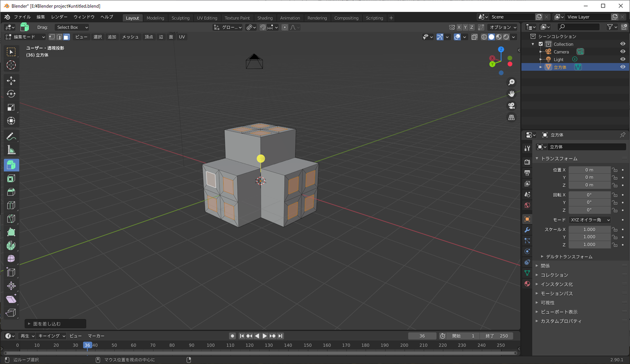Toggle camera view icon in viewport
The image size is (630, 364).
tap(511, 106)
